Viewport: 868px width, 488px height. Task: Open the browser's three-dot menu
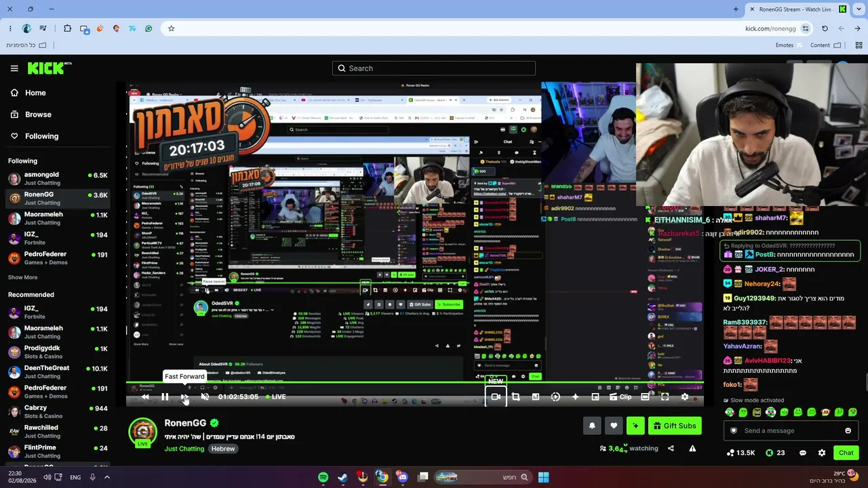(10, 28)
